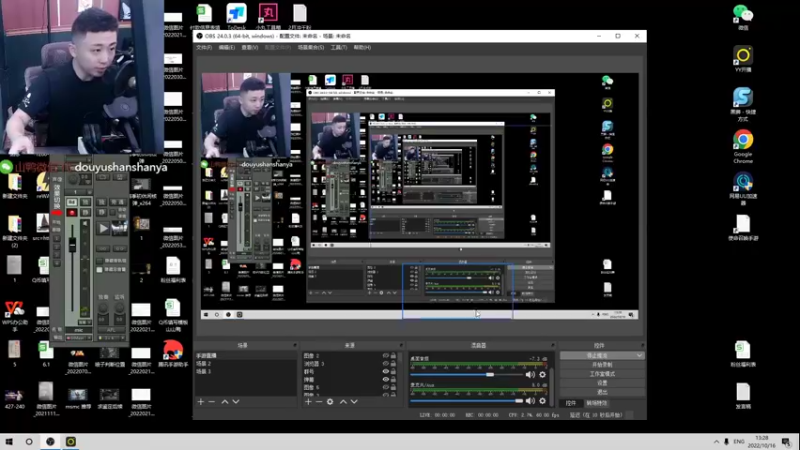Add a new scene with the plus icon
The image size is (800, 450).
coord(201,402)
